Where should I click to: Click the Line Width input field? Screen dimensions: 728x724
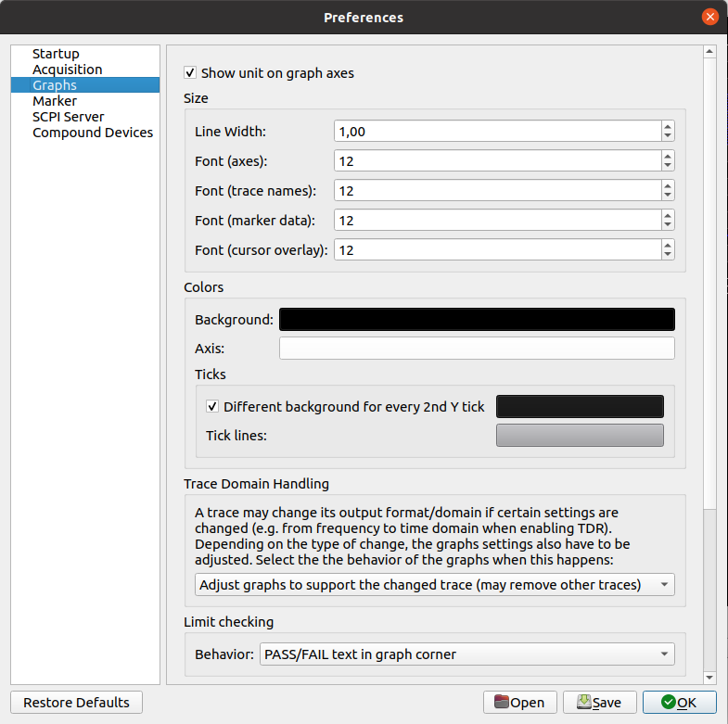click(496, 132)
